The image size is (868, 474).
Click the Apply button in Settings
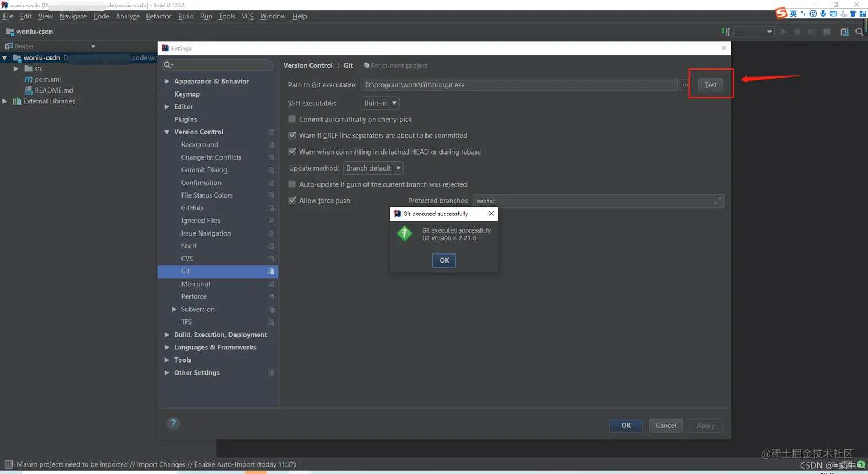click(x=706, y=426)
